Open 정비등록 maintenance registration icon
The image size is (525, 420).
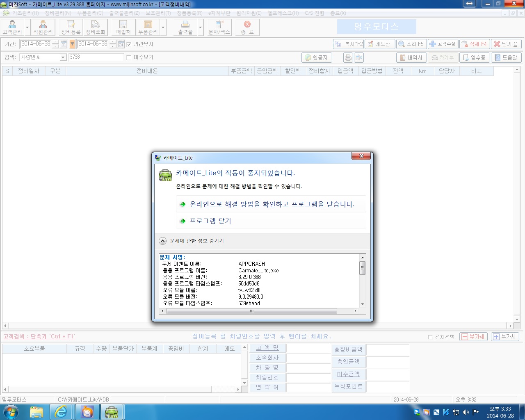tap(71, 27)
